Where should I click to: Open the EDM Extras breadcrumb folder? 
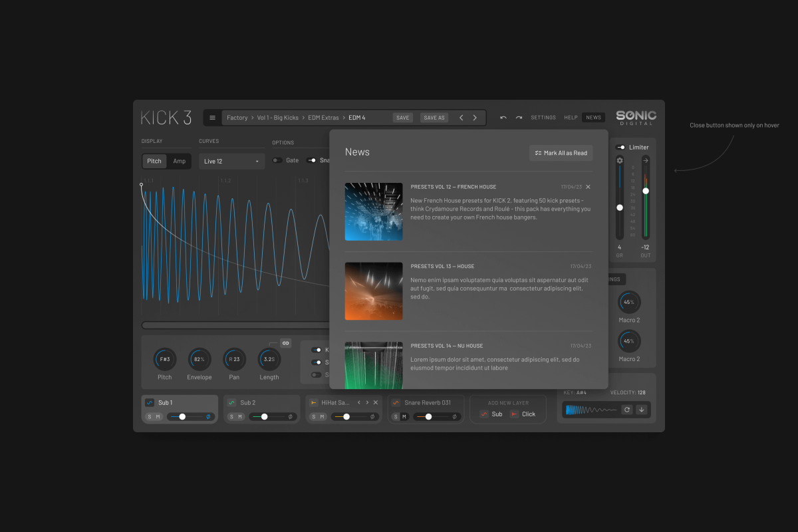point(323,118)
